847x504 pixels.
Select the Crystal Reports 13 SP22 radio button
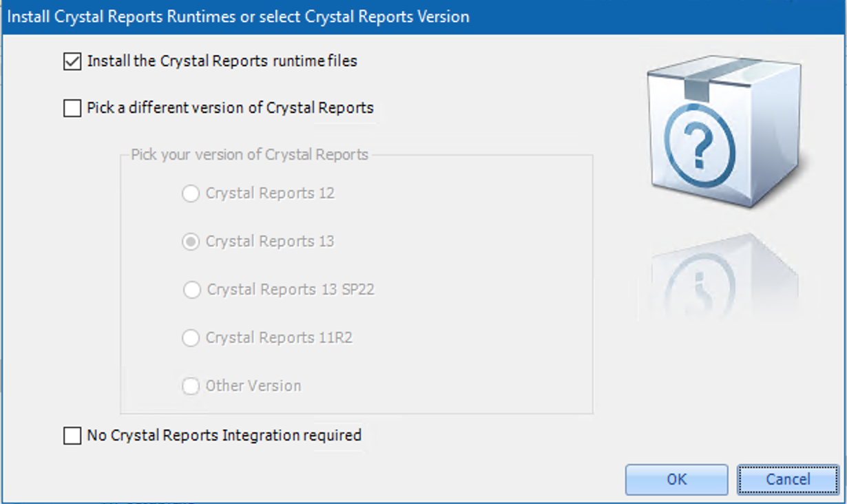coord(192,290)
